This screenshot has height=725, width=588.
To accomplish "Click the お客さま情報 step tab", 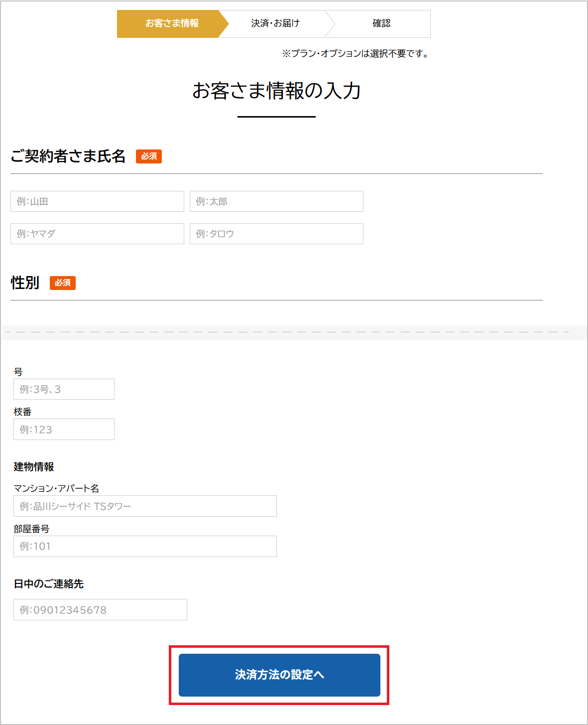I will coord(172,23).
